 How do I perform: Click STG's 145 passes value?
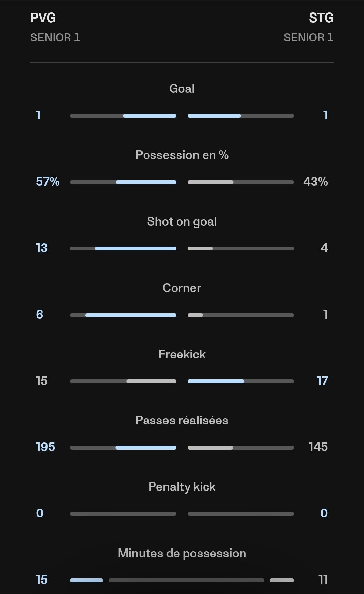click(318, 447)
